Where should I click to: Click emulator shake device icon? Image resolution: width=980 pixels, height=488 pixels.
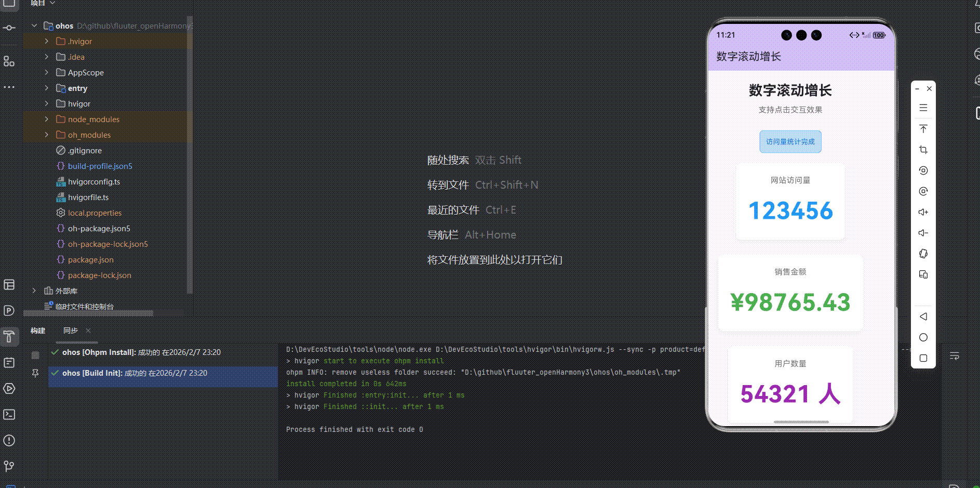[923, 254]
